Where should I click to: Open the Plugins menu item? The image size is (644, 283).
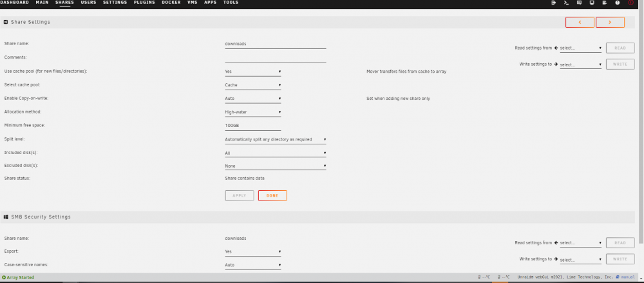point(144,3)
